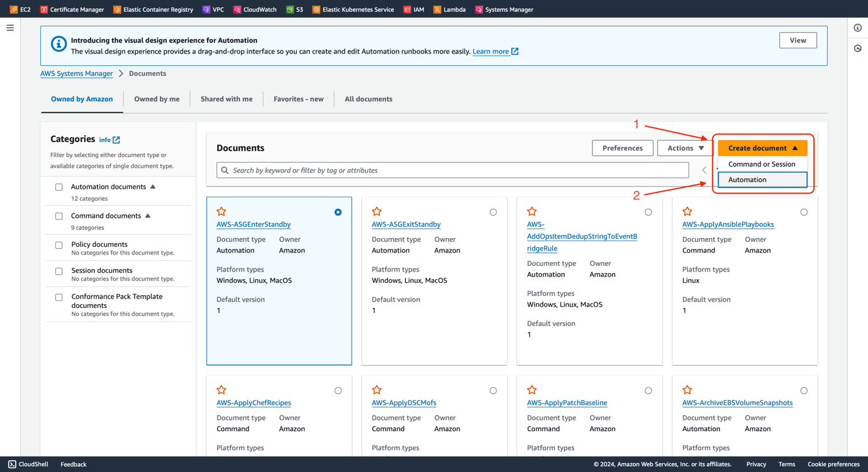Open IAM service shortcut icon
Image resolution: width=868 pixels, height=472 pixels.
coord(408,9)
